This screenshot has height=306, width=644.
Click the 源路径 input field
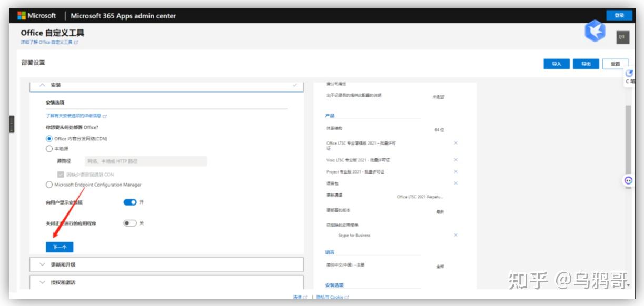tap(146, 161)
